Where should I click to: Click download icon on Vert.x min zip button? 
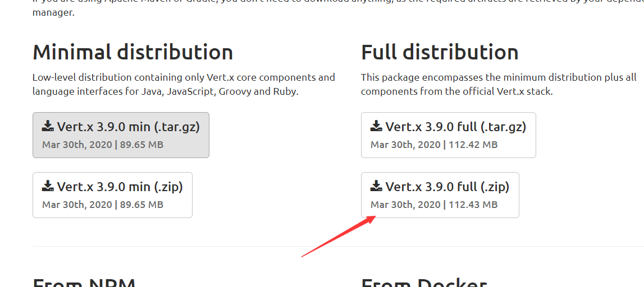click(48, 186)
